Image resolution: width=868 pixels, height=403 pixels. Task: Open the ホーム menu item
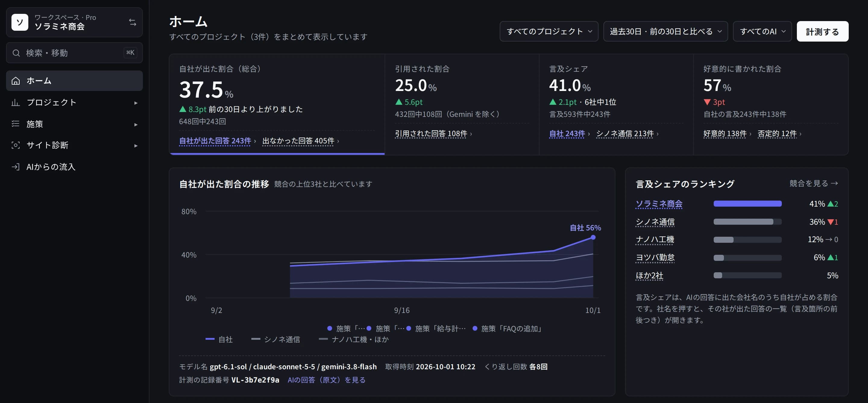point(74,81)
